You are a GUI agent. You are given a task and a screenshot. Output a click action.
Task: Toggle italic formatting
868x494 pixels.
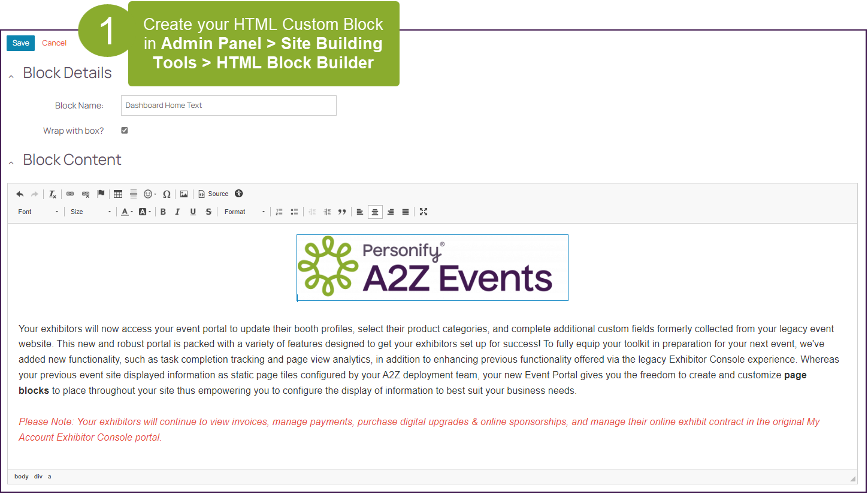pyautogui.click(x=178, y=212)
